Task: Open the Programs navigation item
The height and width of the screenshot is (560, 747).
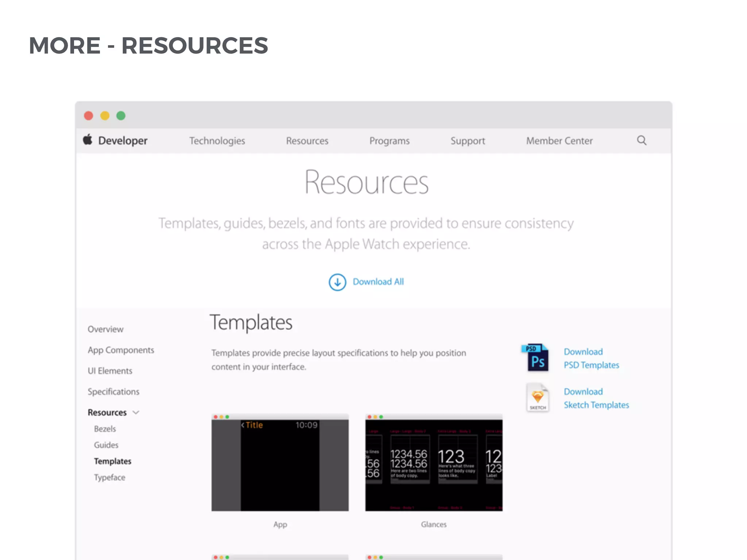Action: (x=390, y=141)
